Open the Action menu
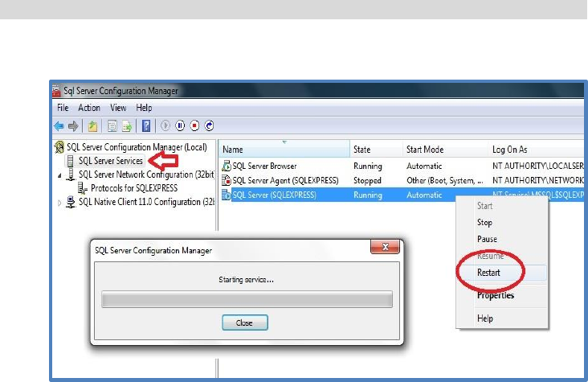Screen dimensions: 588x382 pyautogui.click(x=89, y=108)
